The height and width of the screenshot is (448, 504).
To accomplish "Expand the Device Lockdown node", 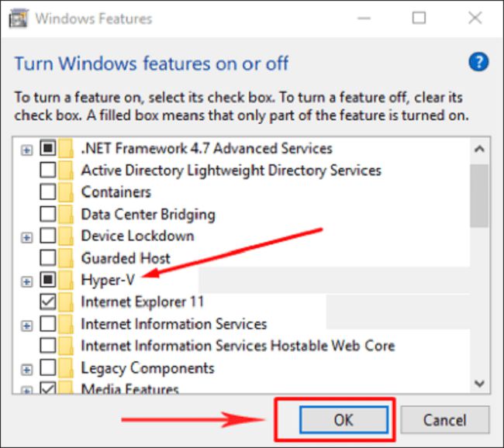I will coord(26,238).
